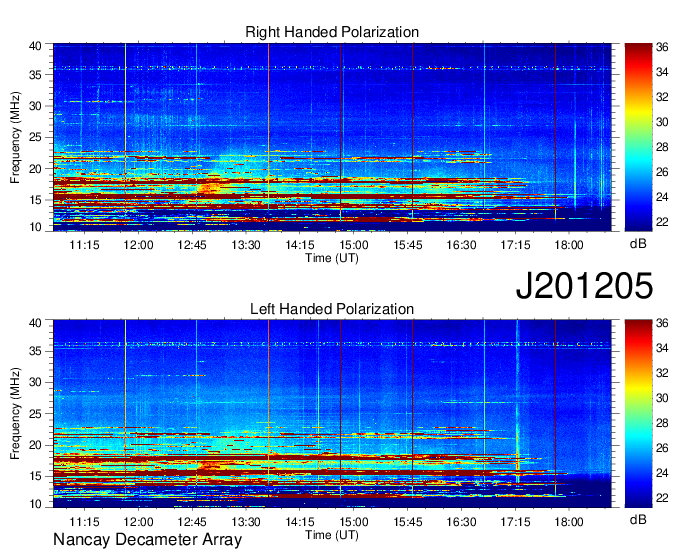The width and height of the screenshot is (680, 552).
Task: Click the Left Handed polarization spectrogram image
Action: (332, 414)
